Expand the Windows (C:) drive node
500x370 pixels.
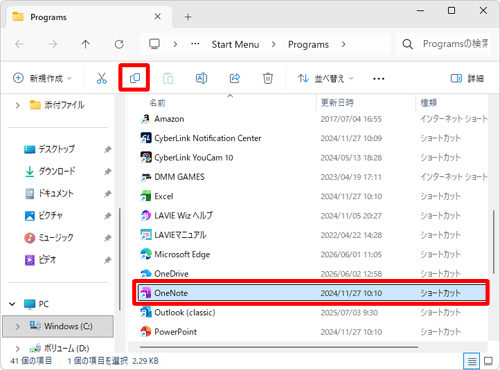coord(18,326)
